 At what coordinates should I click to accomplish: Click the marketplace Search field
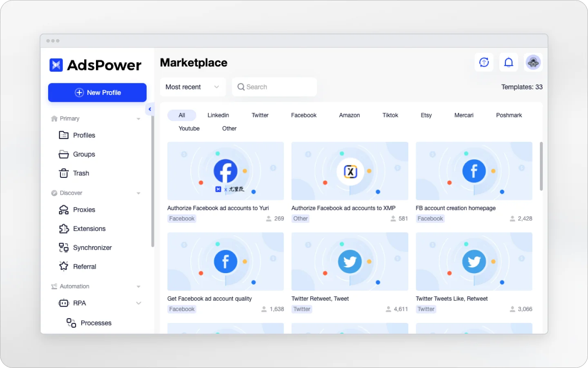pos(274,87)
